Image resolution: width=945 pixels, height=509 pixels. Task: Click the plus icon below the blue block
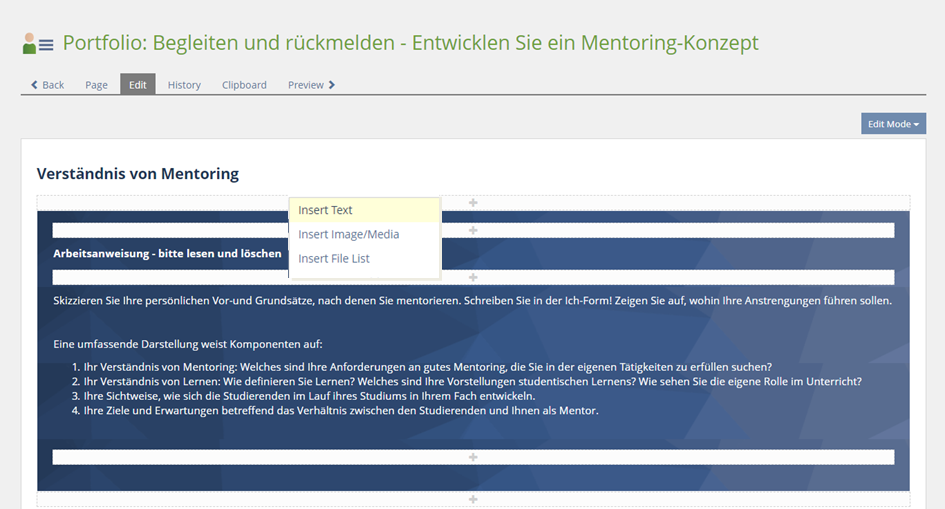point(473,499)
